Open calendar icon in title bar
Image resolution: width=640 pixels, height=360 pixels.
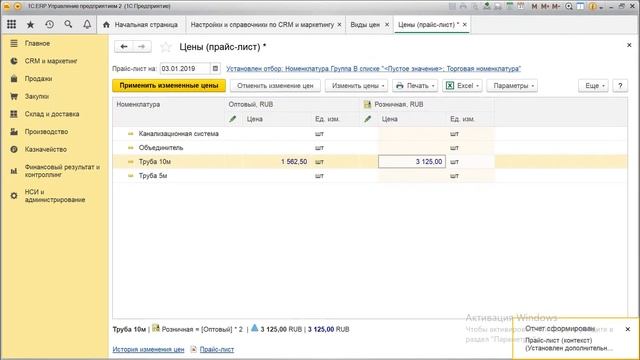(x=521, y=6)
